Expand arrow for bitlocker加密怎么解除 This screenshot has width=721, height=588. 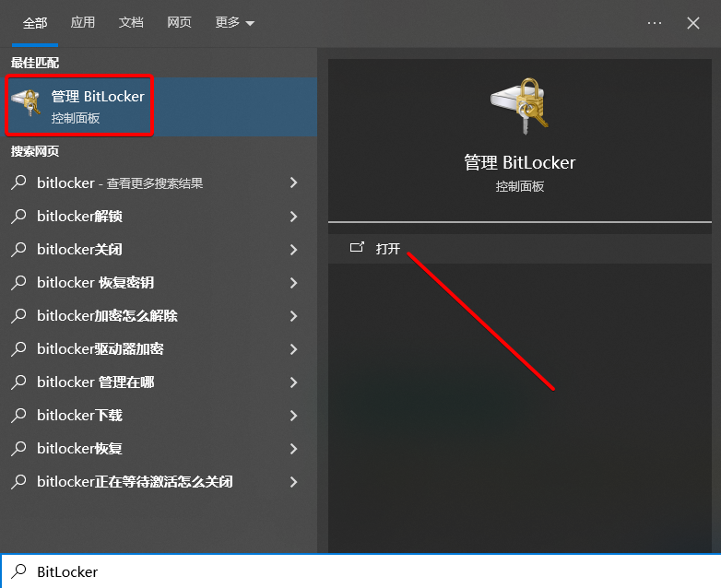coord(294,316)
